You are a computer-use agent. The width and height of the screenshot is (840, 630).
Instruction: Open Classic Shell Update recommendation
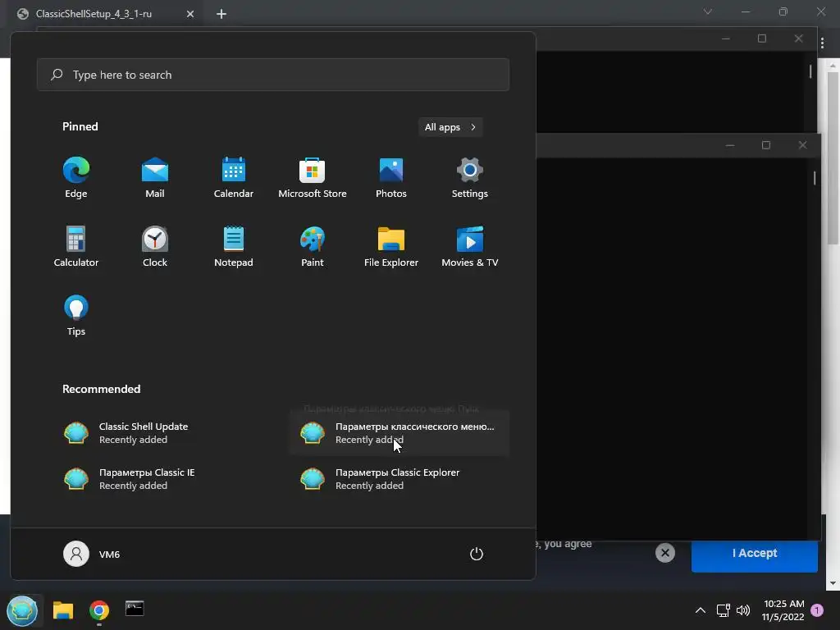163,433
